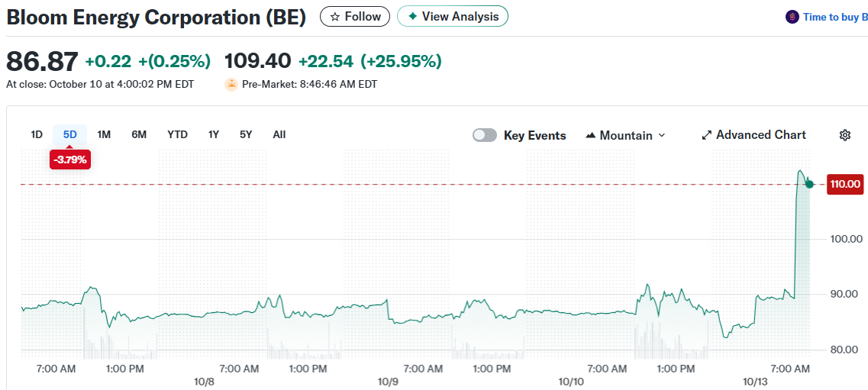Click the purple Time to buy icon
This screenshot has height=390, width=868.
pyautogui.click(x=792, y=17)
